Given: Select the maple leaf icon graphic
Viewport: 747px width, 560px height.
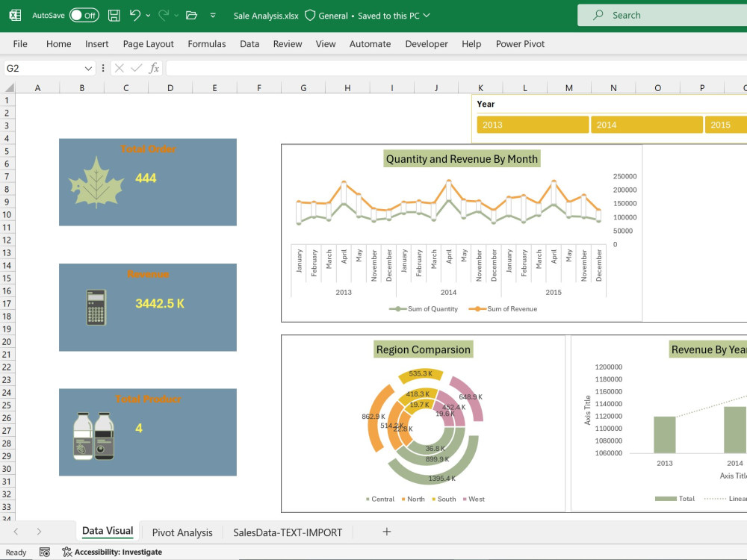Looking at the screenshot, I should click(96, 183).
